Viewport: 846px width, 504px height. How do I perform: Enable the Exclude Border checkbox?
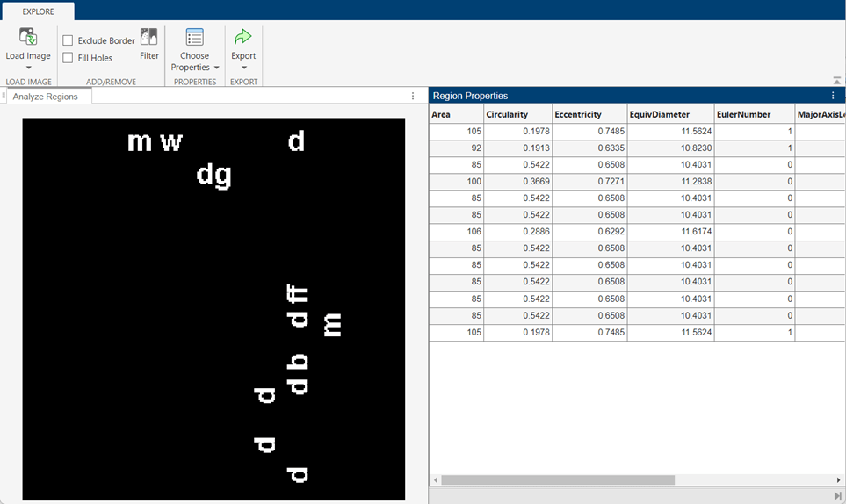pos(68,40)
